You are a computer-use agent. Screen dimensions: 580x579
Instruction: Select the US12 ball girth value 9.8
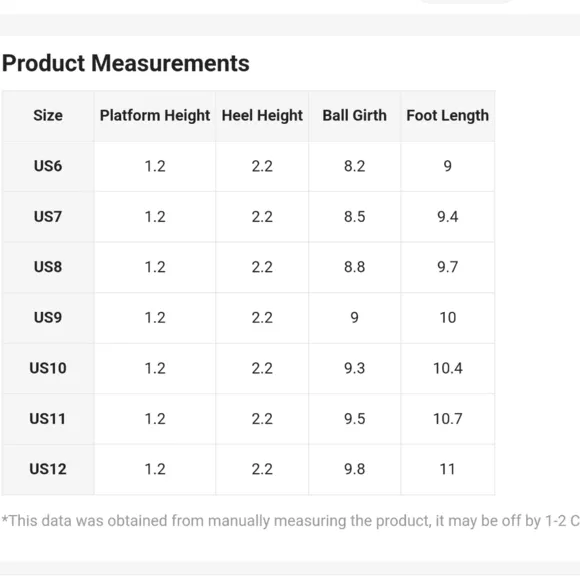[355, 469]
